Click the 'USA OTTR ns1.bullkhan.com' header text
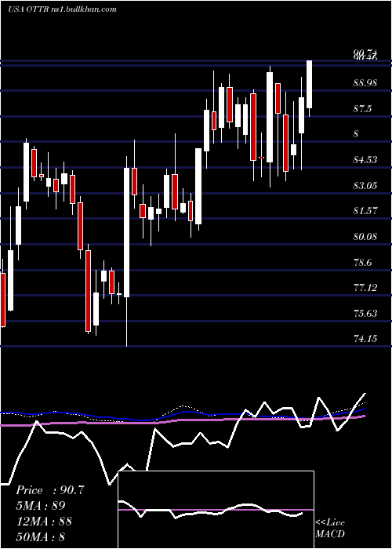 62,9
